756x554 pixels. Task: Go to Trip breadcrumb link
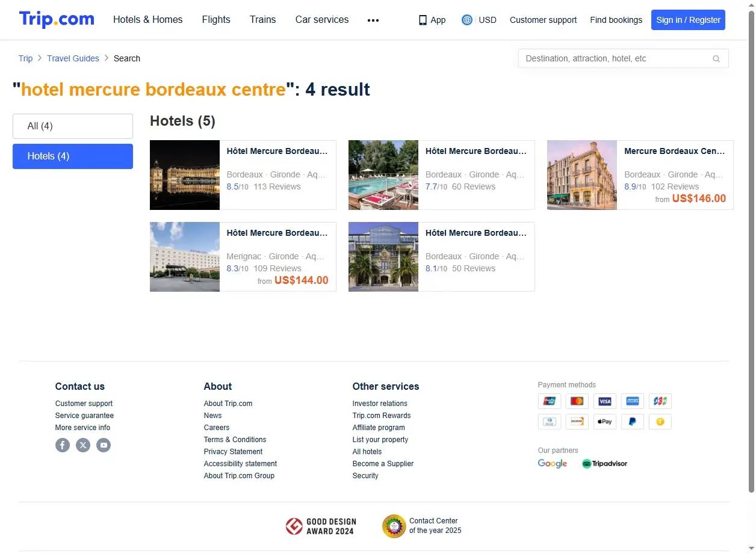[26, 58]
